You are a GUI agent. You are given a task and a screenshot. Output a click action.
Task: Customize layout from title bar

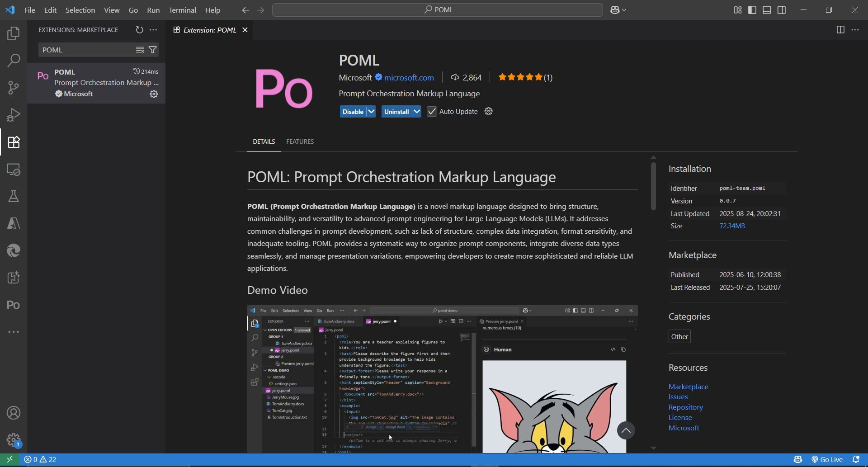pyautogui.click(x=737, y=10)
